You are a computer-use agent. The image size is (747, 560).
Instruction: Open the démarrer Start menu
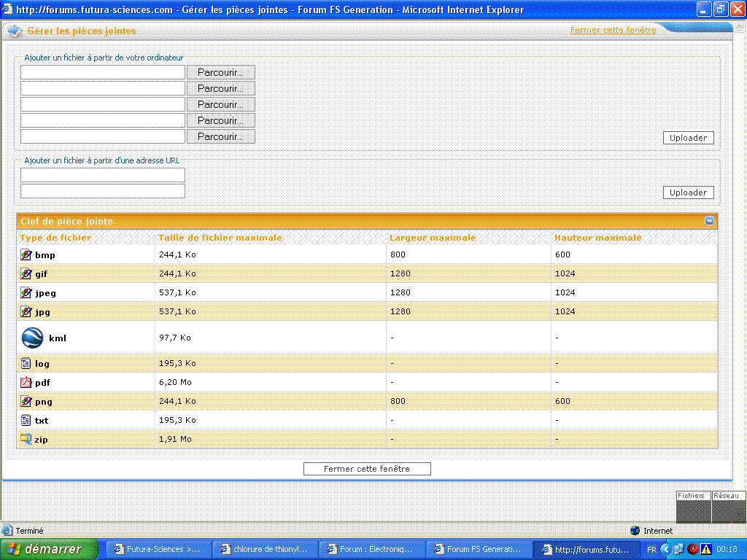tap(49, 550)
